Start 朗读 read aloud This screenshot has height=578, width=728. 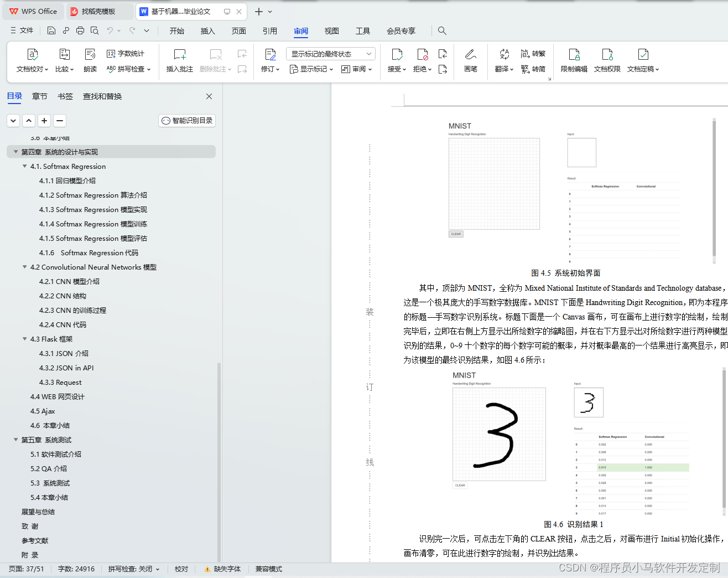click(x=90, y=61)
